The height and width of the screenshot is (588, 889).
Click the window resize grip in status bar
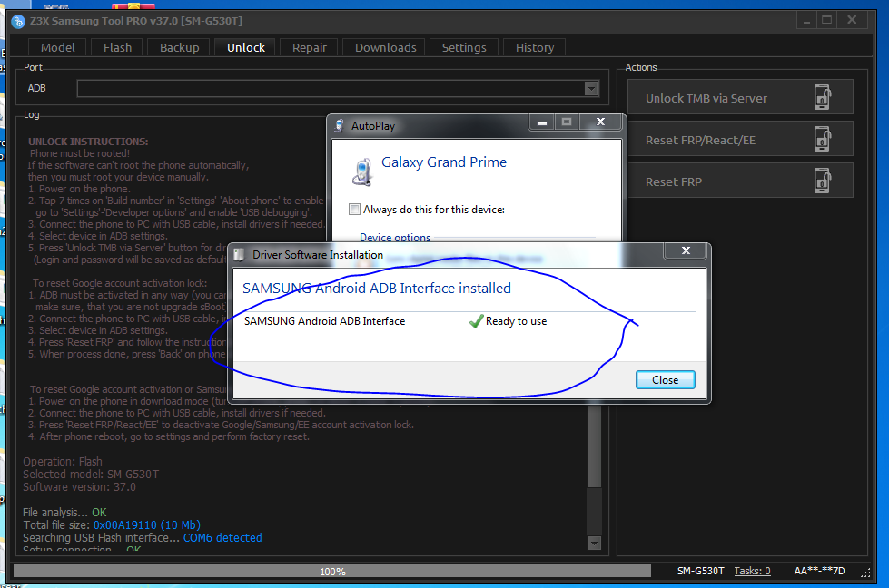click(x=865, y=573)
